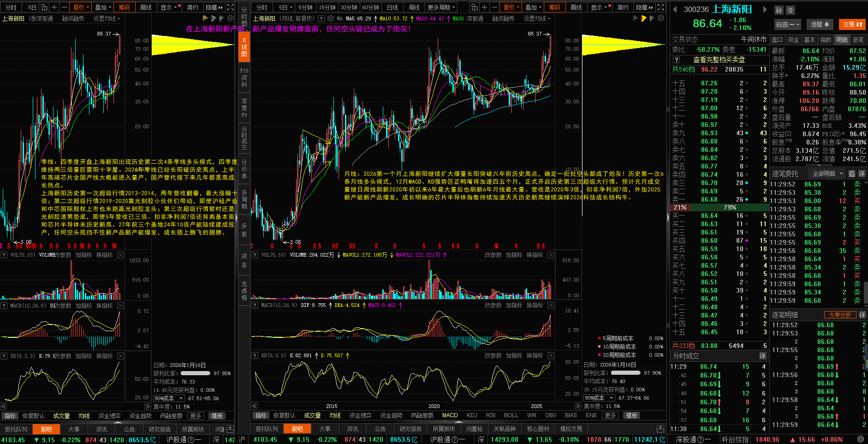Click the export icon at bottom-right of tabs

click(660, 429)
